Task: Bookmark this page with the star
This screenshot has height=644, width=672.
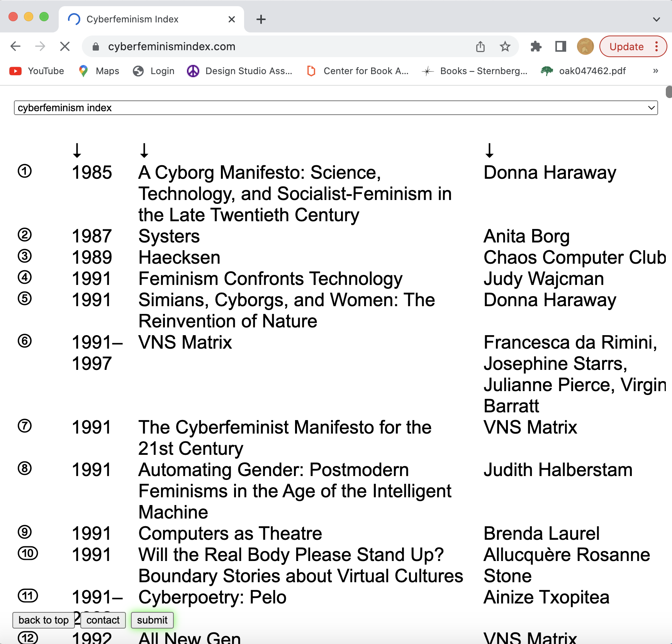Action: click(x=505, y=46)
